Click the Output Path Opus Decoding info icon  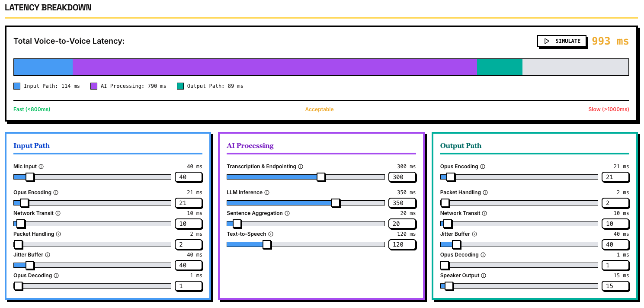click(483, 255)
